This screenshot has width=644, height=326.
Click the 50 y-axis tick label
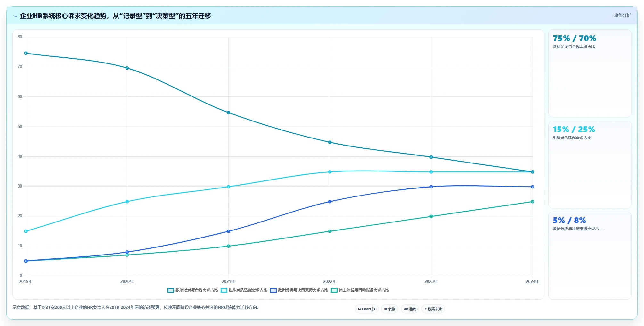[20, 127]
